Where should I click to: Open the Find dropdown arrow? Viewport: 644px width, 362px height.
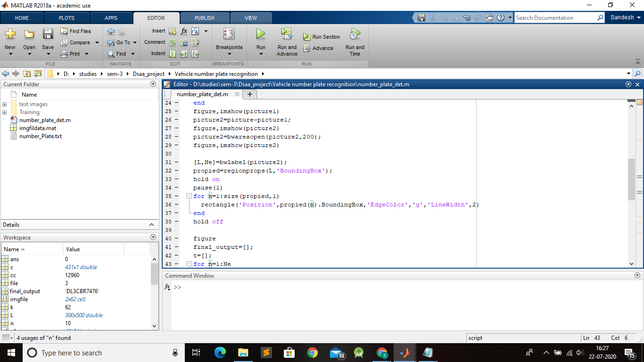(x=133, y=54)
